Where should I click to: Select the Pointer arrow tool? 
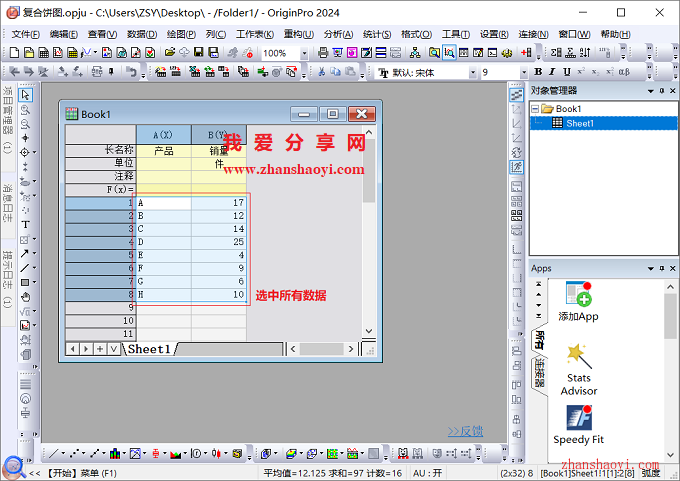[25, 95]
